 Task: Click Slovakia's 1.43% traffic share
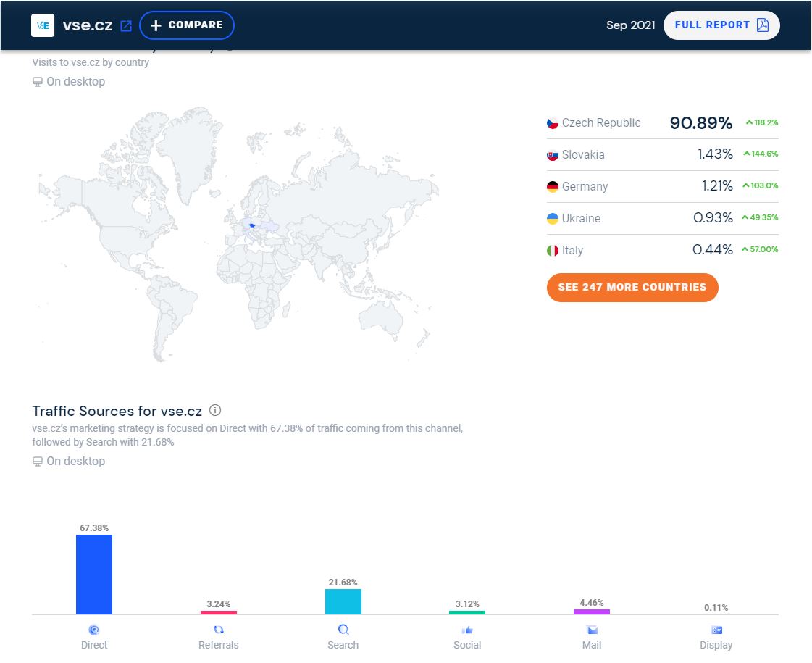point(715,154)
